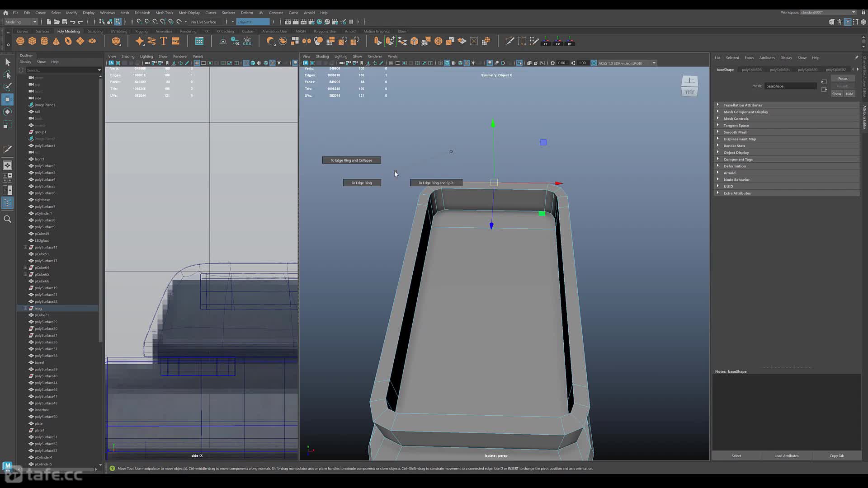Viewport: 868px width, 488px height.
Task: Show the Channel Box via top-right icon
Action: (863, 22)
